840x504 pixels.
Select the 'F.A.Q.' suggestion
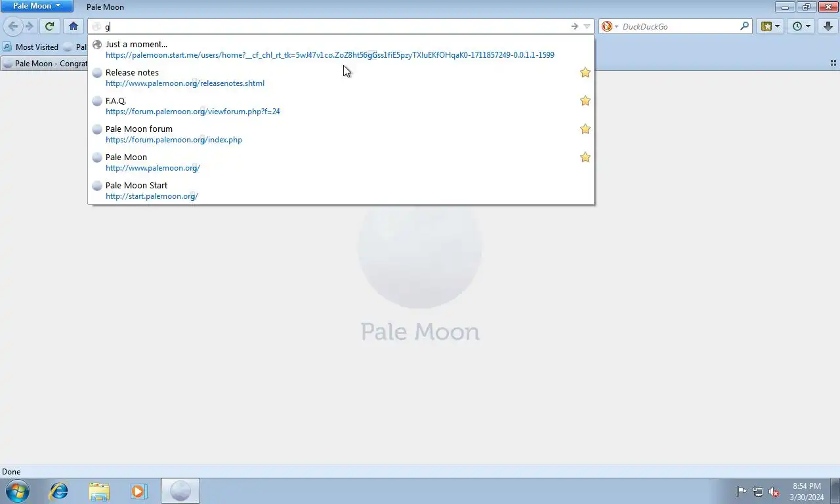click(115, 100)
